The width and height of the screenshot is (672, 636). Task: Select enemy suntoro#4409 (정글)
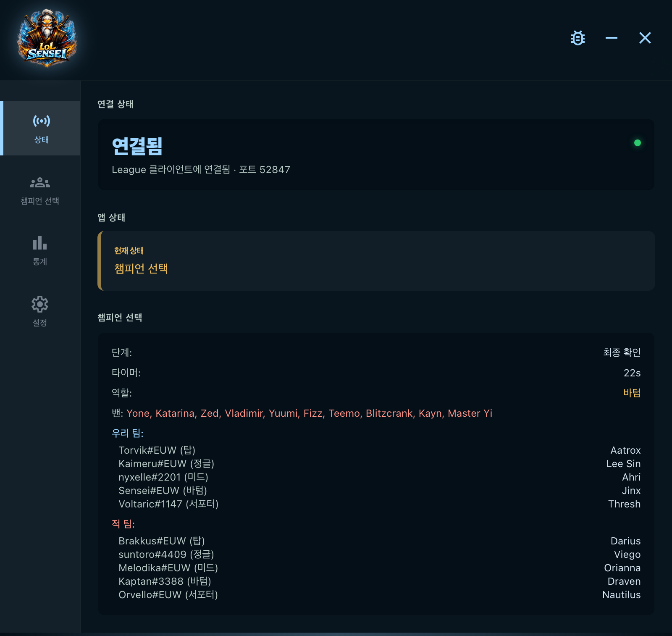[x=166, y=555]
